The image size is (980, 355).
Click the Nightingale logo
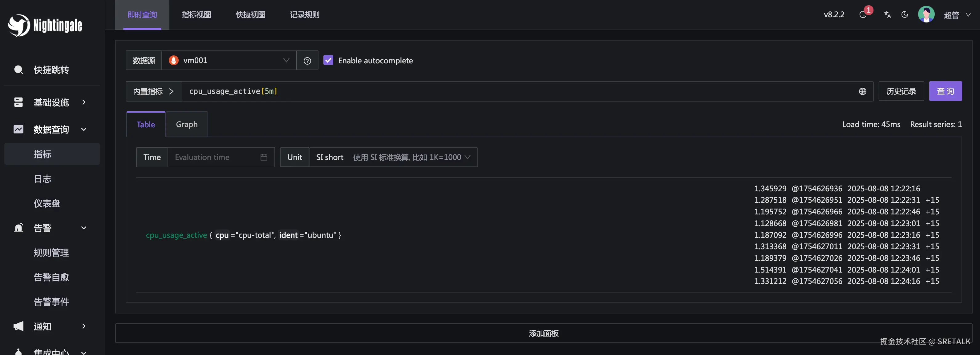click(45, 25)
